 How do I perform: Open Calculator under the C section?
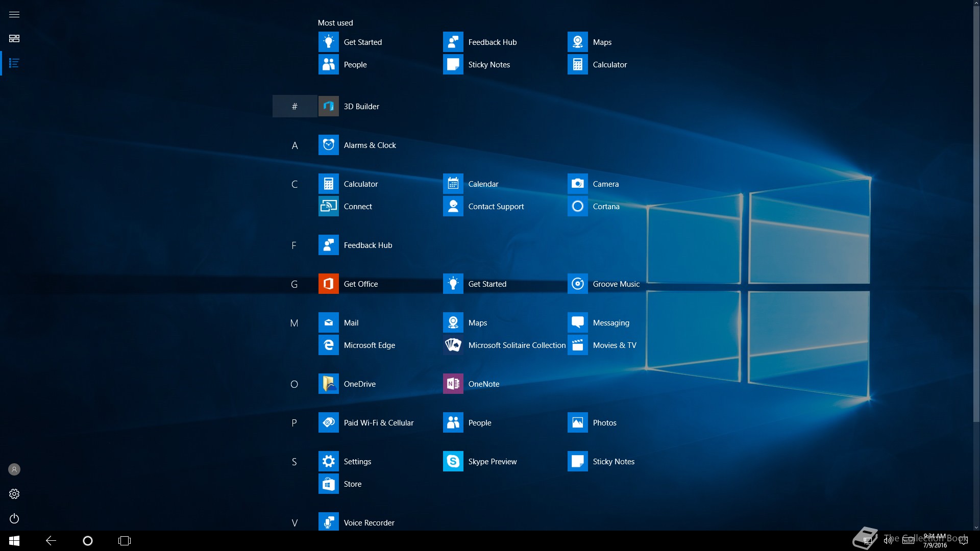(x=348, y=184)
